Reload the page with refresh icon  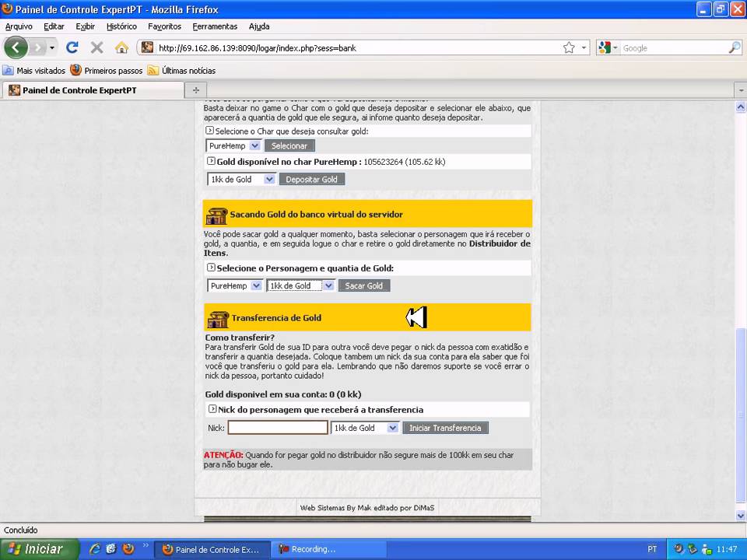click(72, 47)
